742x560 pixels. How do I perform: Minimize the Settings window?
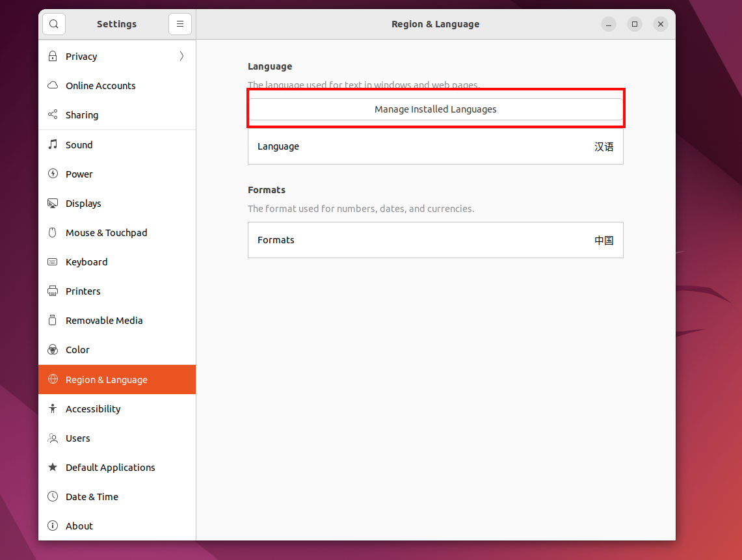[609, 24]
